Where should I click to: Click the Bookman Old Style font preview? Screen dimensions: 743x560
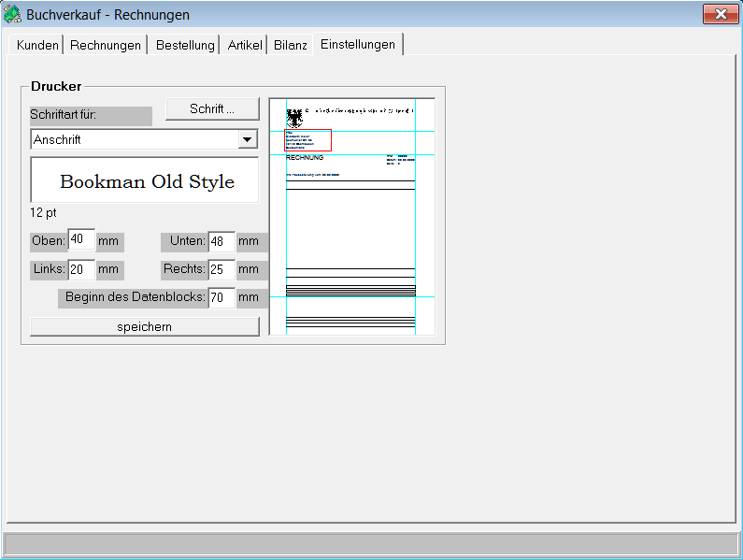(145, 180)
